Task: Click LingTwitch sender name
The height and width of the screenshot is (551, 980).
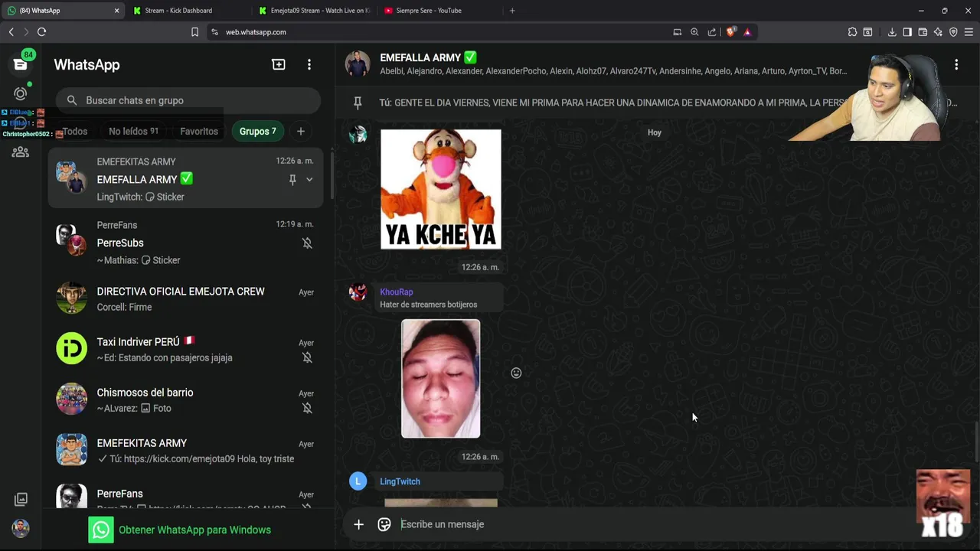Action: [400, 481]
